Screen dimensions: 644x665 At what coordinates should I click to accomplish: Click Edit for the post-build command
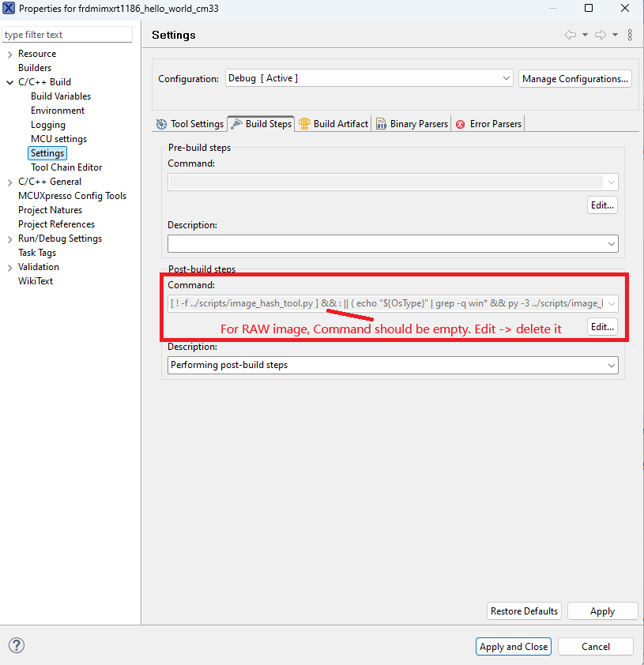(x=602, y=327)
